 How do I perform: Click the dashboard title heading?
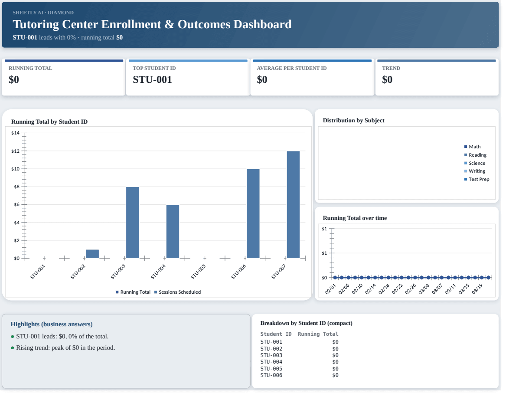coord(152,24)
